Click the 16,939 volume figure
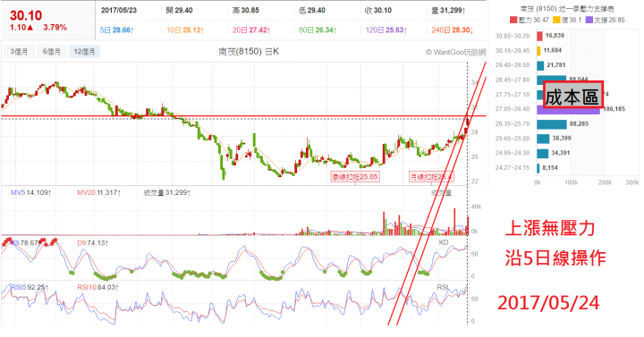Image resolution: width=644 pixels, height=337 pixels. (x=555, y=36)
